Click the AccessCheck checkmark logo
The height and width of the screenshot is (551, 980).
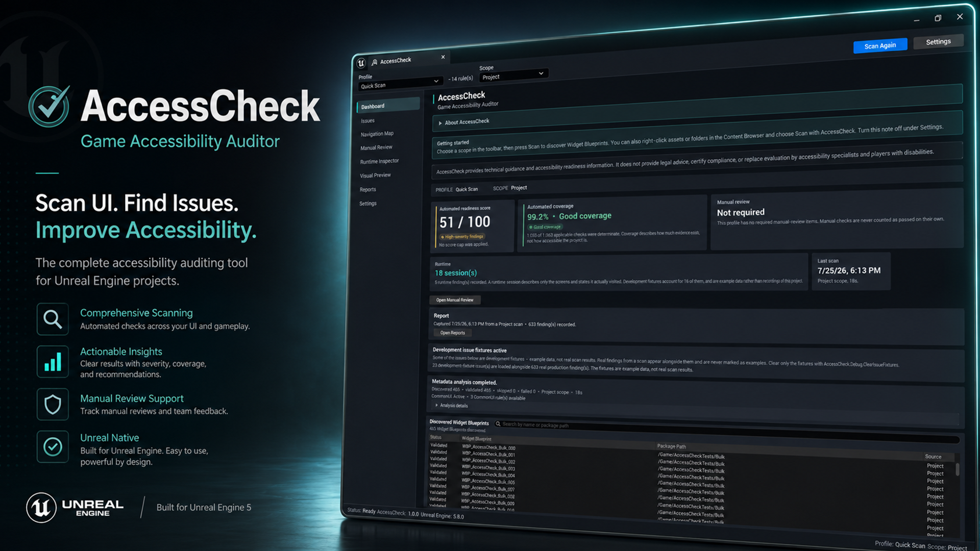coord(49,106)
